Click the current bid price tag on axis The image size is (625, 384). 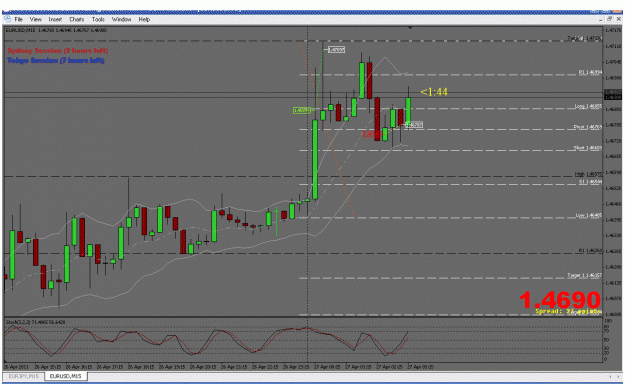pos(613,97)
